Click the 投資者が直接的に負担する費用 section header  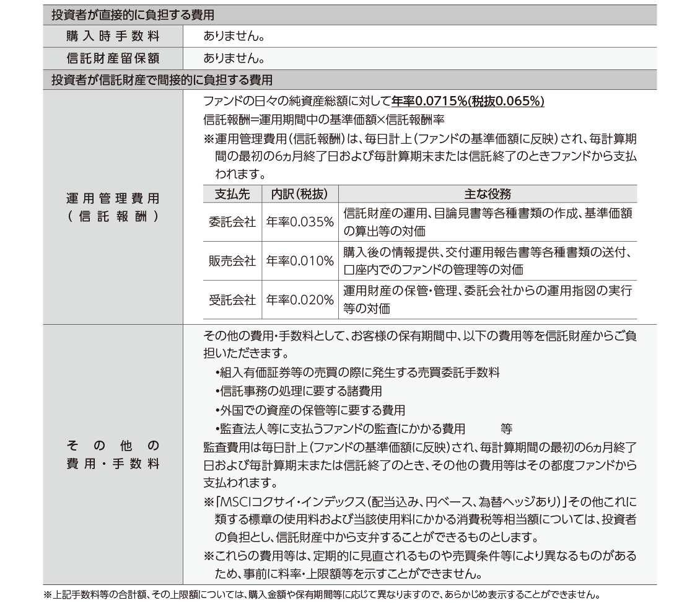[137, 14]
